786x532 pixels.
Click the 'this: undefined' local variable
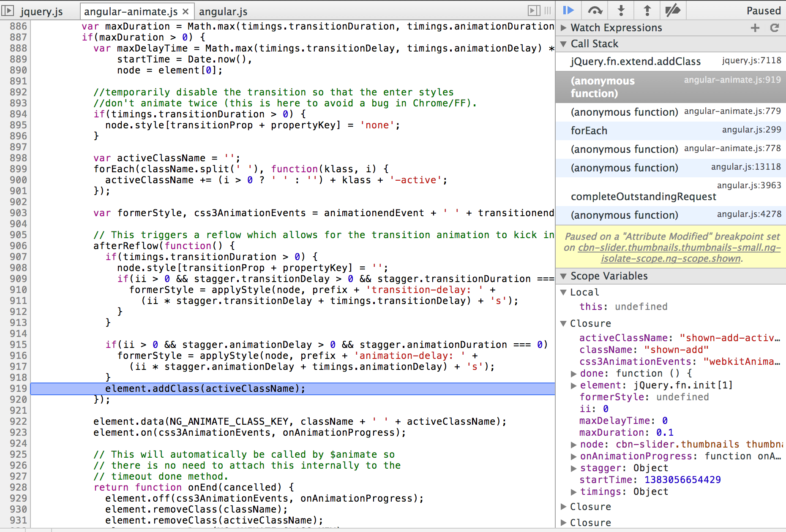[x=623, y=307]
